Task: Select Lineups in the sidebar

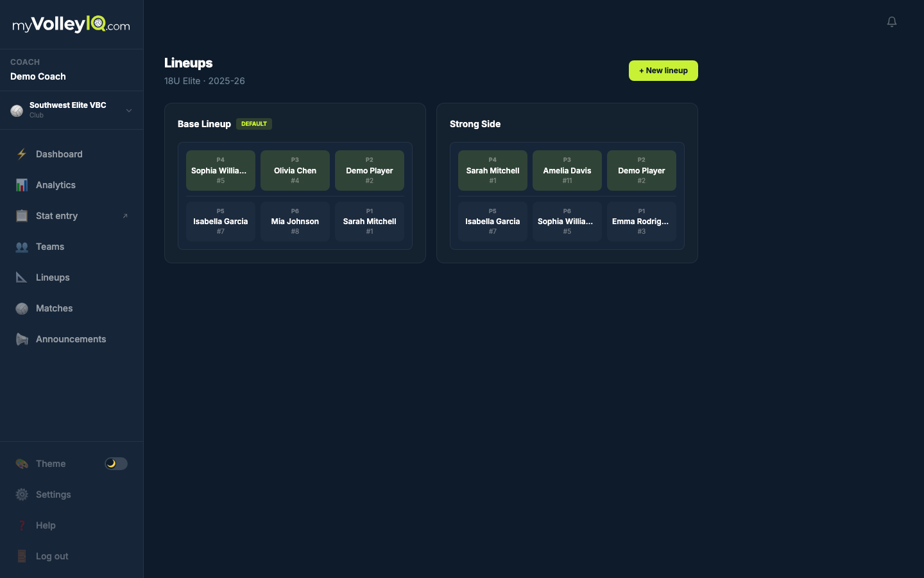Action: coord(53,277)
